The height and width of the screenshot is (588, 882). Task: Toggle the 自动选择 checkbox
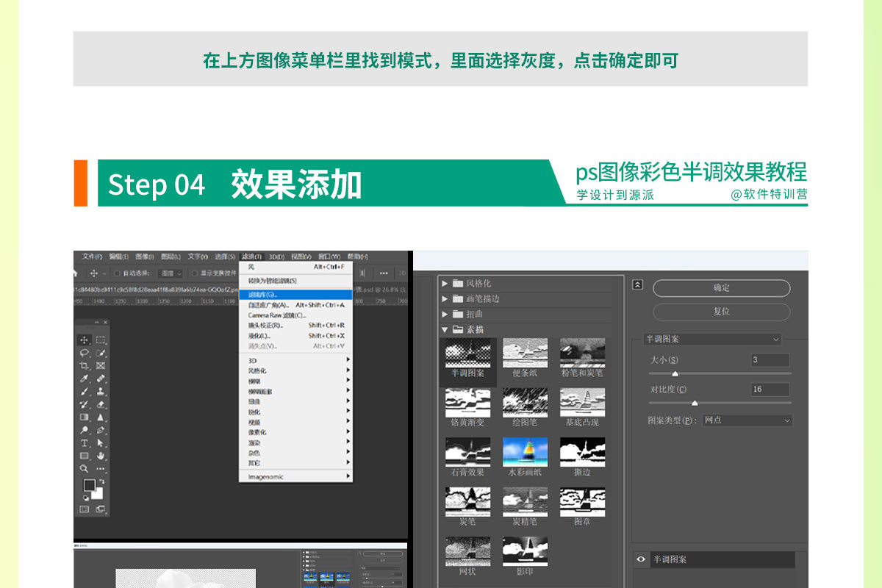(118, 273)
